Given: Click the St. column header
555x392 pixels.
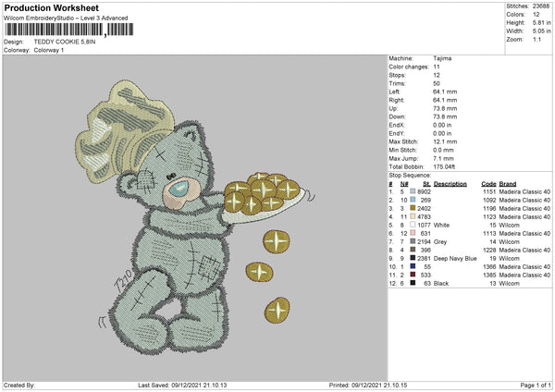Looking at the screenshot, I should pos(426,184).
